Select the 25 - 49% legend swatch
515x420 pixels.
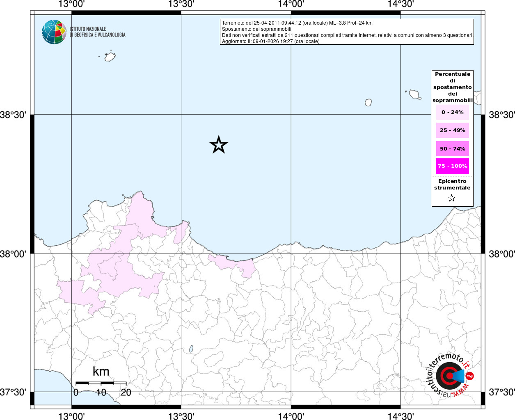coord(452,130)
